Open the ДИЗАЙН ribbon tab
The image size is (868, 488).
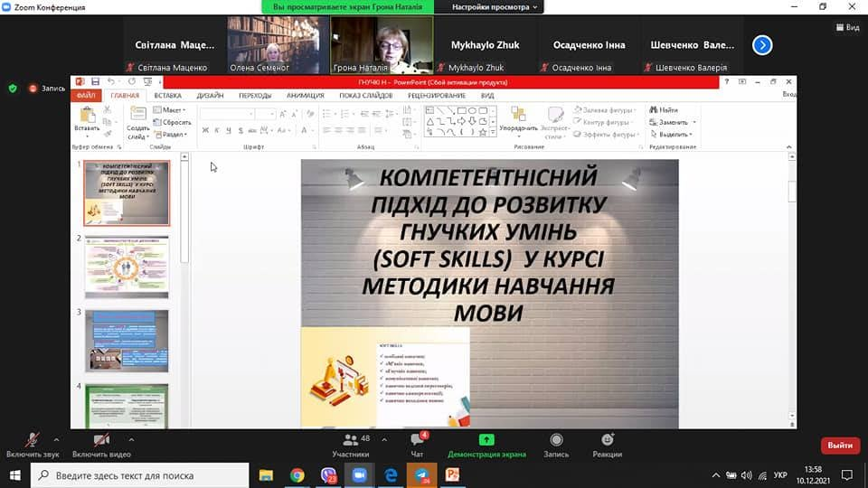pos(210,95)
